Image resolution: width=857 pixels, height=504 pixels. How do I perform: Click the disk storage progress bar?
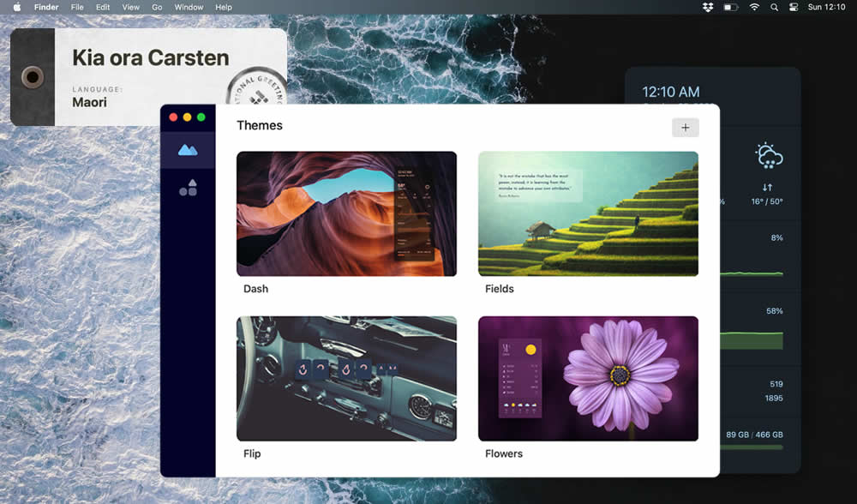click(752, 447)
